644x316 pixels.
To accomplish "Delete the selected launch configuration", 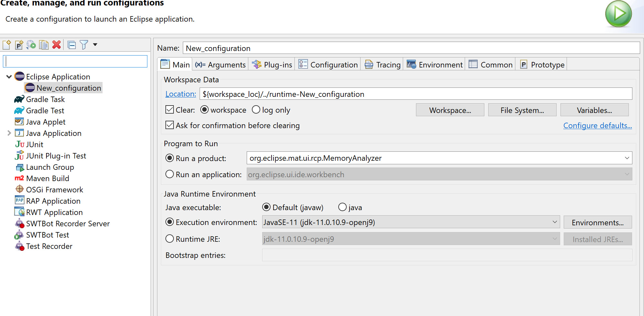I will [56, 45].
